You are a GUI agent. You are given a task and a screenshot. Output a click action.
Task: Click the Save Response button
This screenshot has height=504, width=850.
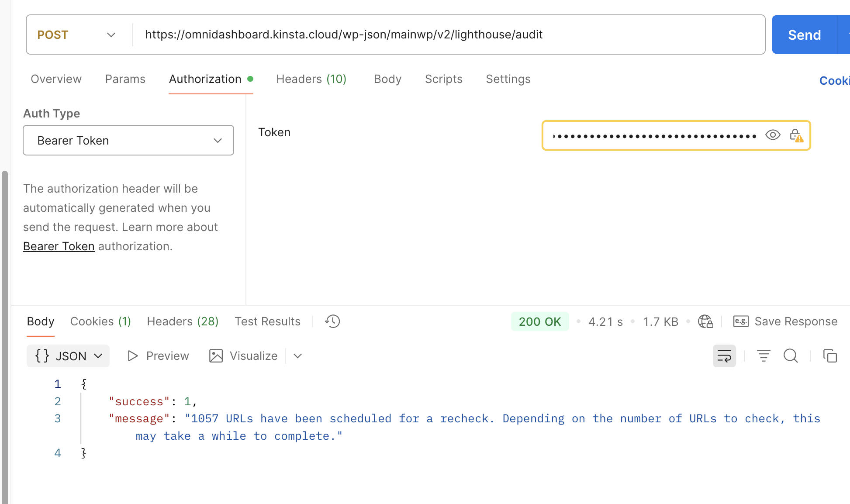point(785,321)
